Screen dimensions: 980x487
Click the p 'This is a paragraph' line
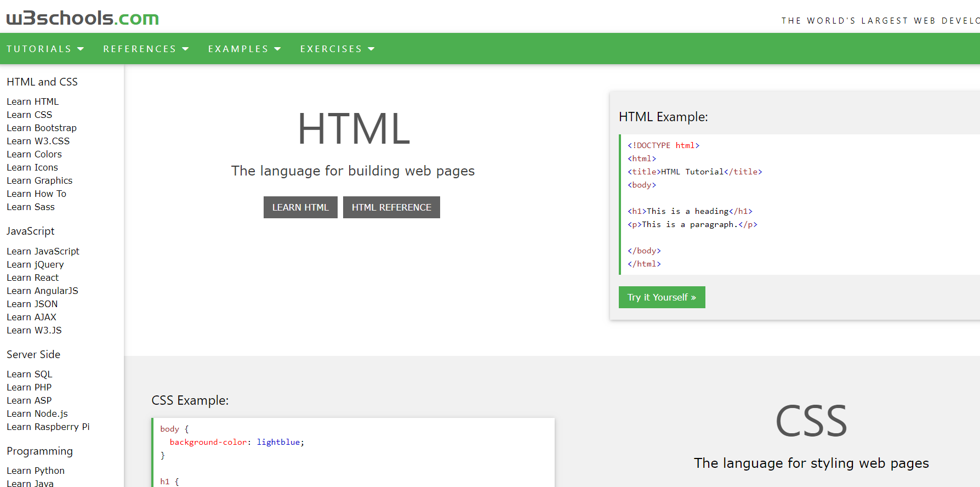(x=692, y=224)
